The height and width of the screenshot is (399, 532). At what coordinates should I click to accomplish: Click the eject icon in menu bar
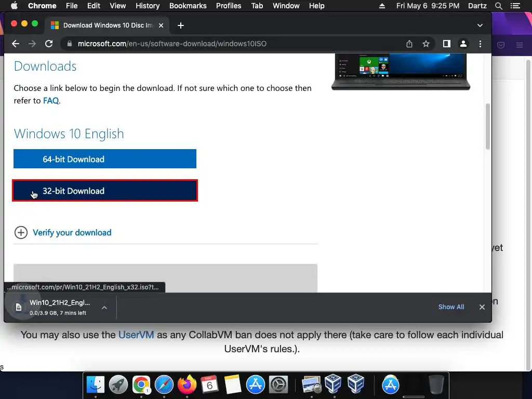382,6
